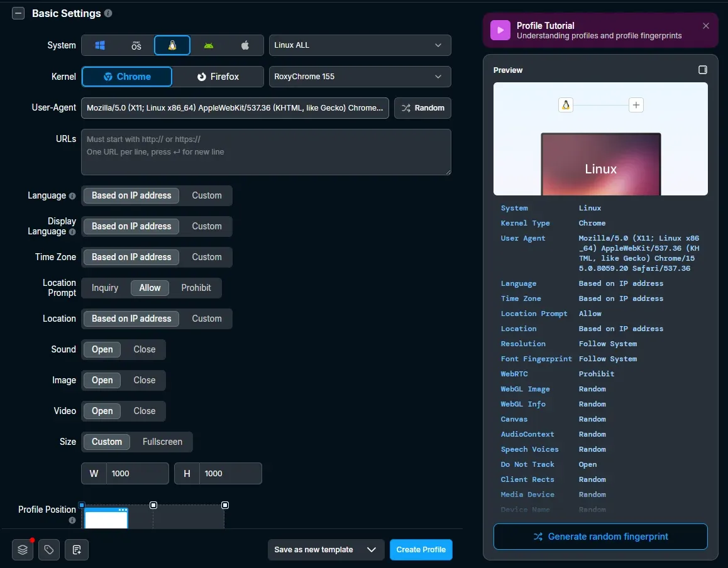This screenshot has width=728, height=568.
Task: Open the layers stack icon with red dot
Action: point(23,550)
